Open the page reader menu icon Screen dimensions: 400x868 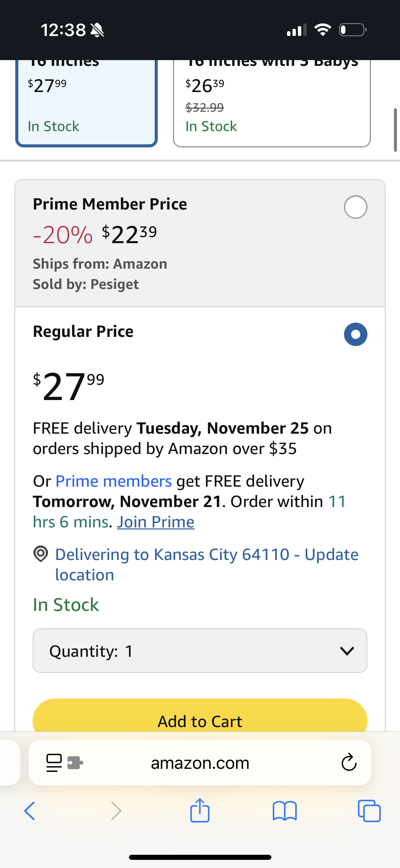(x=54, y=763)
